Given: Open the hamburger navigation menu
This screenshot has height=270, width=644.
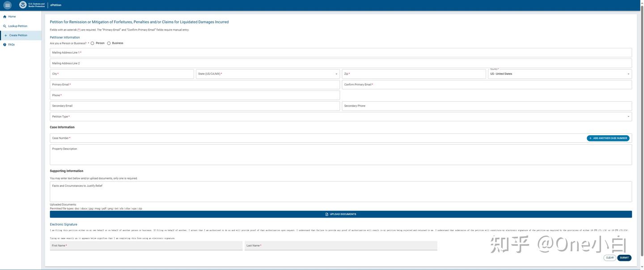Looking at the screenshot, I should pos(8,5).
